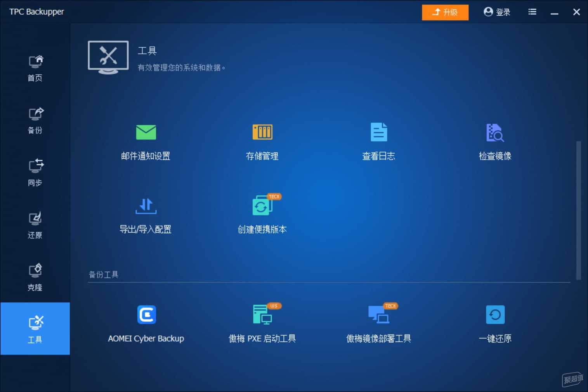The height and width of the screenshot is (392, 588).
Task: Open the 克隆 clone sidebar section
Action: 35,277
